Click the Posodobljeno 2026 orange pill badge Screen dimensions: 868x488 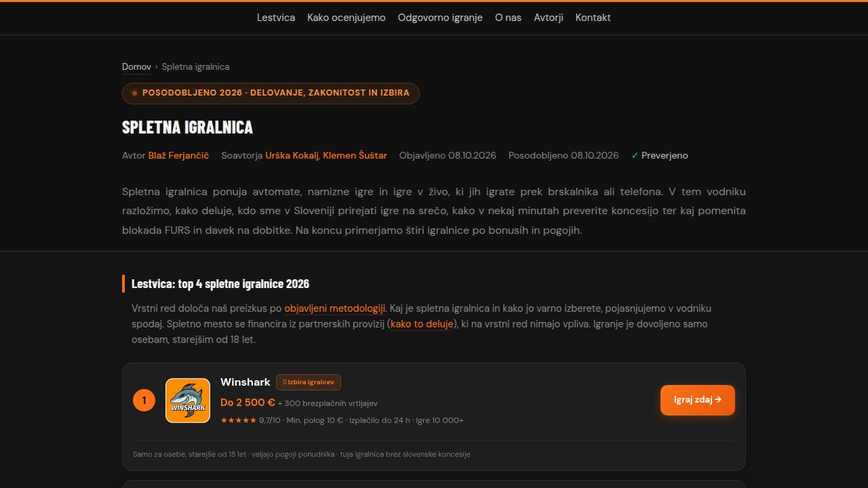pos(271,93)
